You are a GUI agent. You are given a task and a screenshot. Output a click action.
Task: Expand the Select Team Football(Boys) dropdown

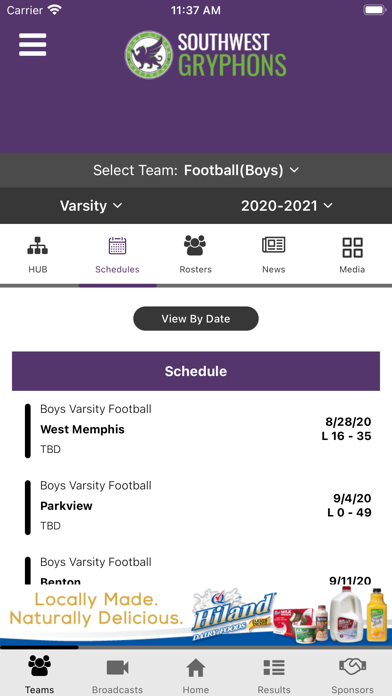tap(196, 170)
